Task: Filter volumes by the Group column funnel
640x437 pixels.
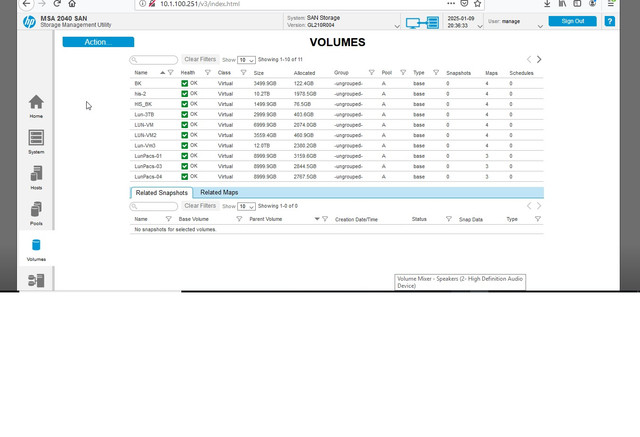Action: [371, 73]
